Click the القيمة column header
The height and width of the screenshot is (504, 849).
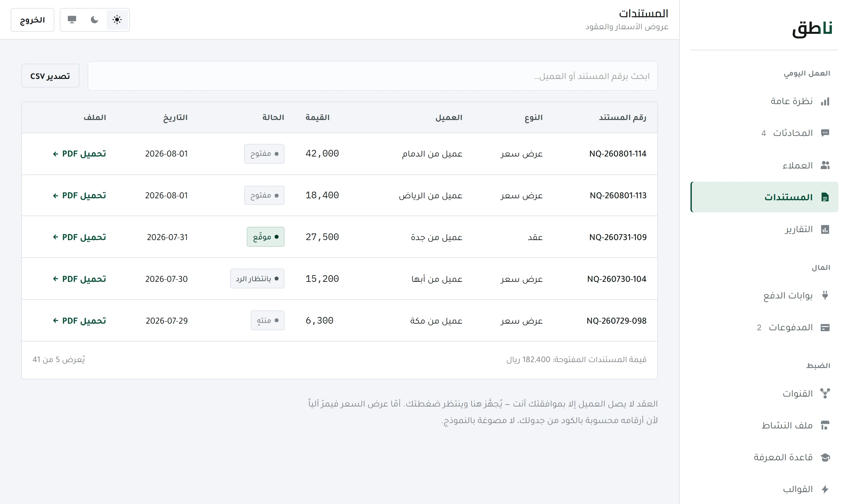click(x=317, y=117)
